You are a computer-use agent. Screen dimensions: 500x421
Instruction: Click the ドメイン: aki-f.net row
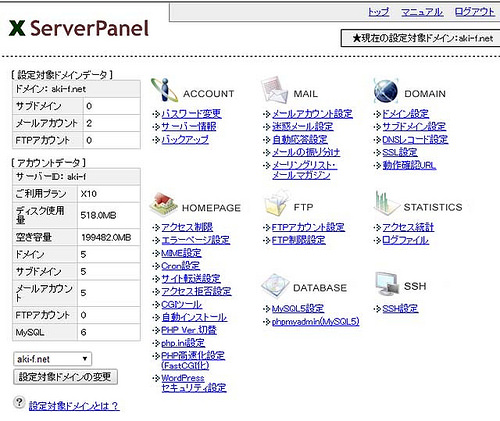coord(76,89)
